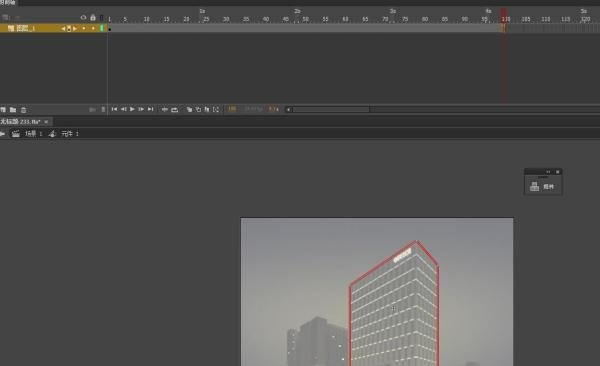
Task: Close the 无标题 233.fla document tab
Action: coord(46,122)
